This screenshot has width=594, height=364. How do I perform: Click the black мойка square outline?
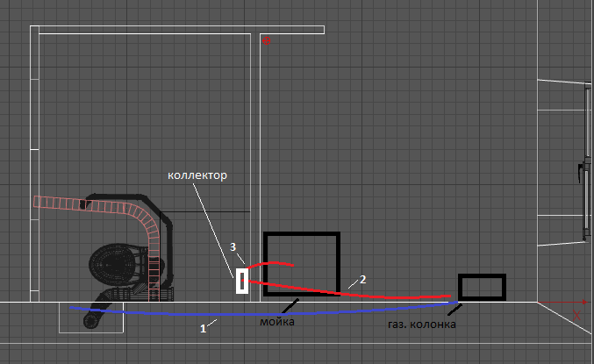(x=301, y=235)
